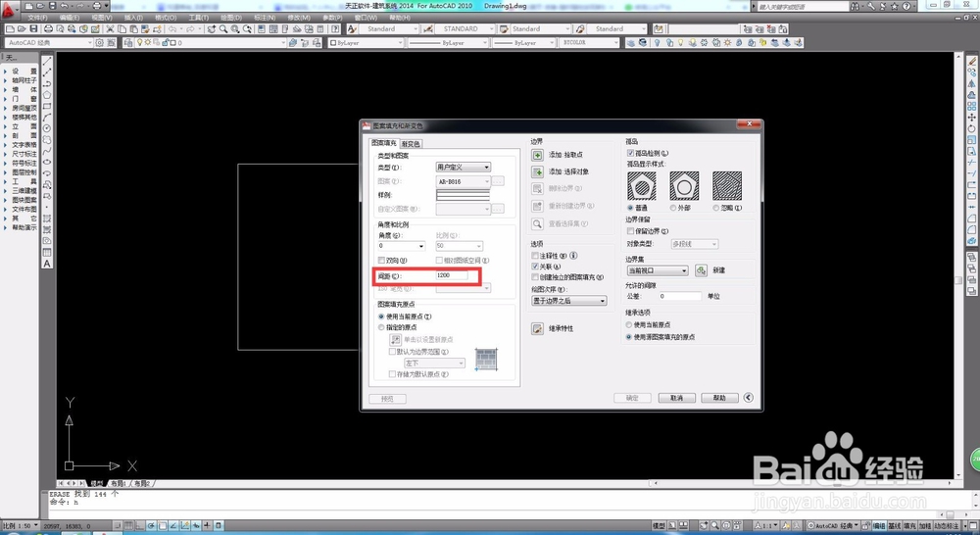Image resolution: width=980 pixels, height=535 pixels.
Task: Click the 帮助 button in the dialog
Action: click(719, 398)
